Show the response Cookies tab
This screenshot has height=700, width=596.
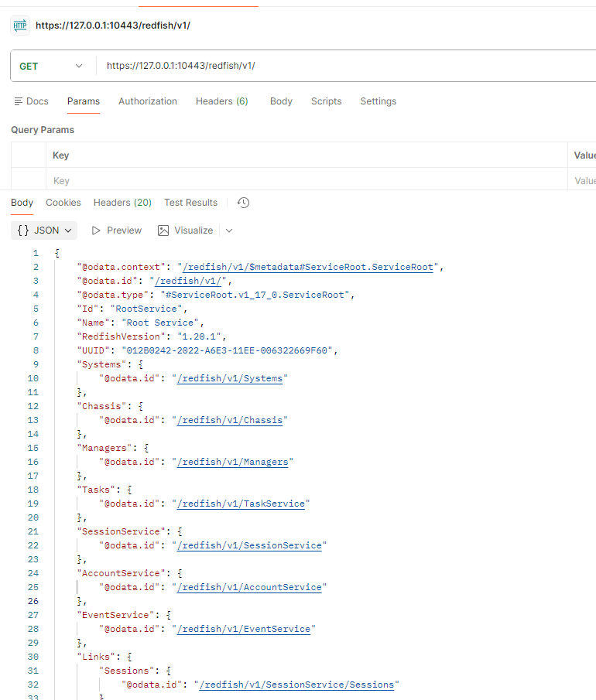[x=63, y=203]
